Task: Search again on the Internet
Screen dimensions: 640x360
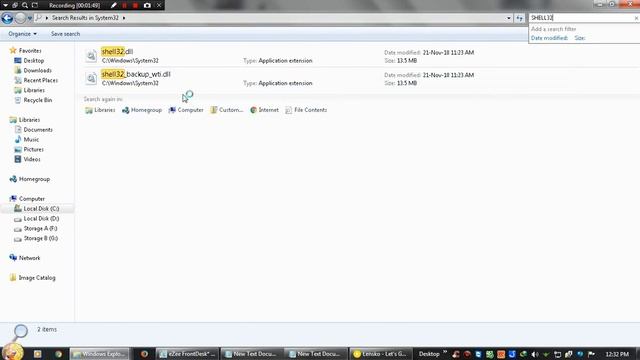Action: click(264, 110)
